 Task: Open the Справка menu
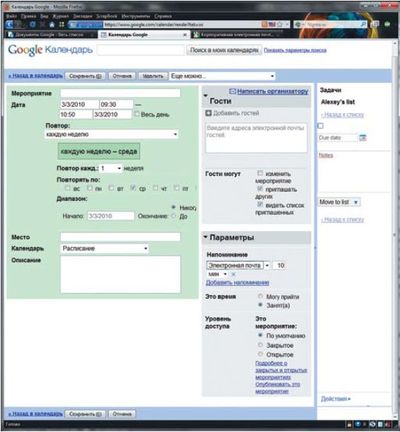point(163,16)
